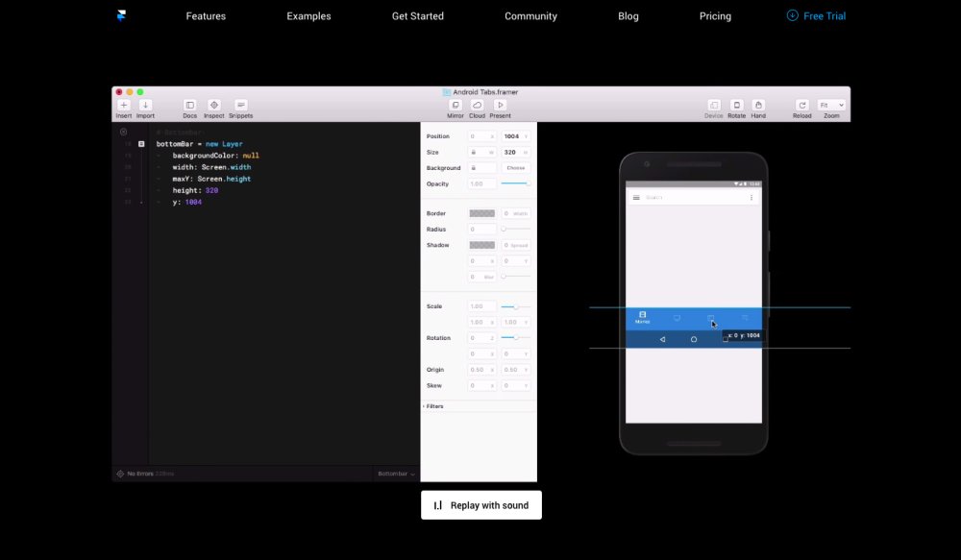Click the 'bottomBar = new Layer' code line

(x=199, y=144)
